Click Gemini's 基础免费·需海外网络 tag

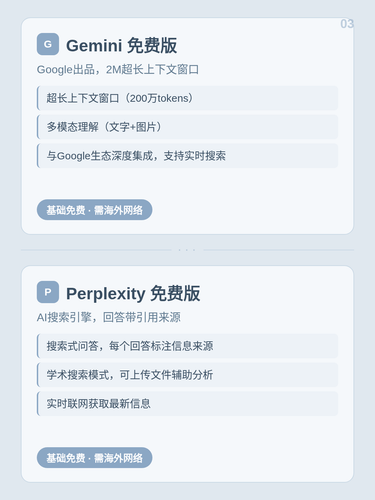[x=94, y=210]
